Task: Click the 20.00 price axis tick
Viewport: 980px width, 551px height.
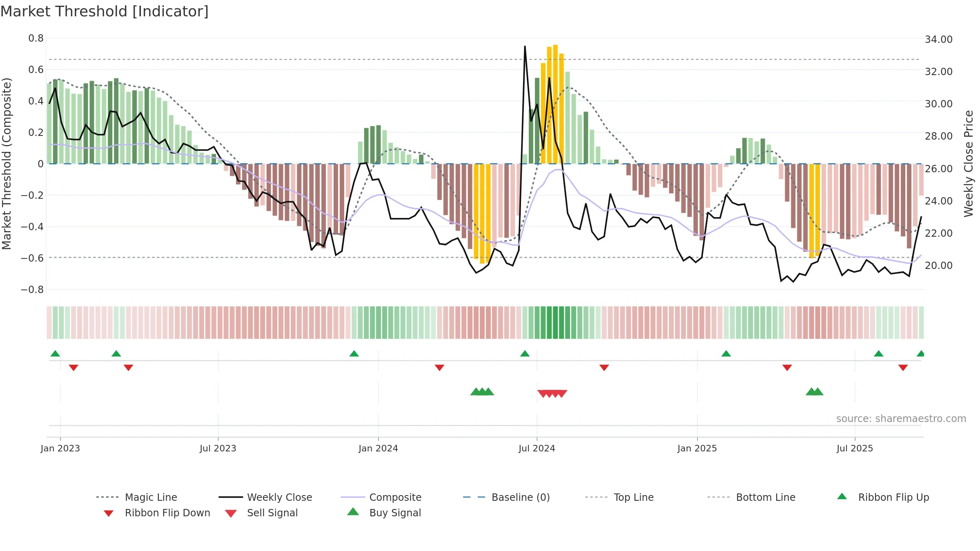Action: coord(939,265)
